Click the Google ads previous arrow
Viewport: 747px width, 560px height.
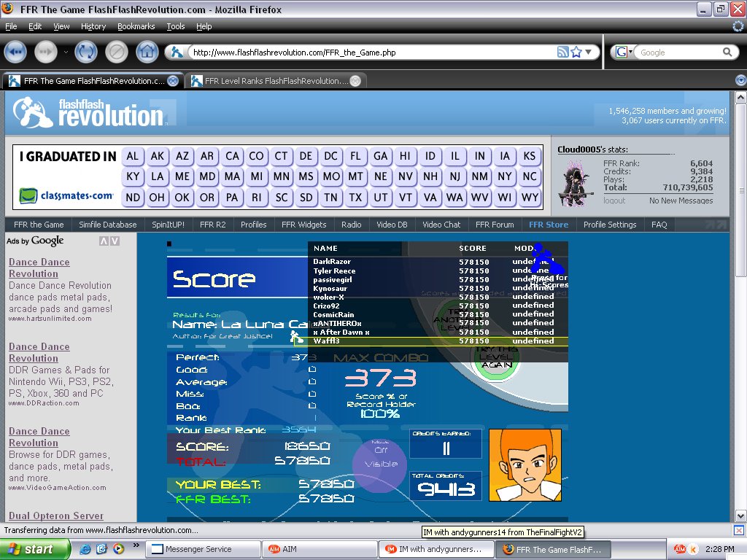click(104, 241)
